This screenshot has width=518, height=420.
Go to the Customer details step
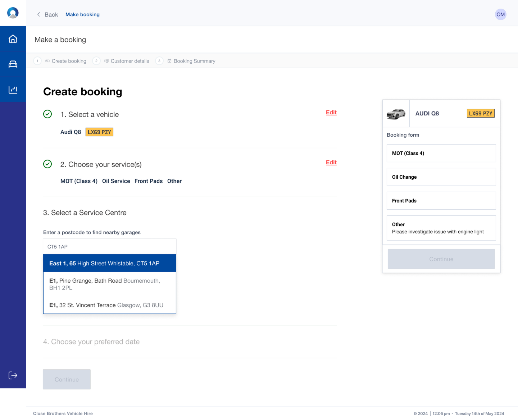click(129, 61)
